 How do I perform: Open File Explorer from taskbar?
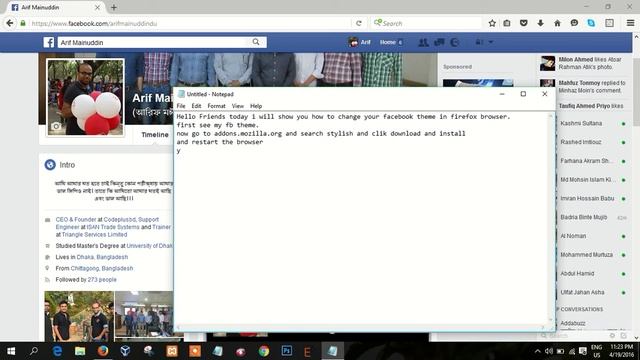coord(80,351)
